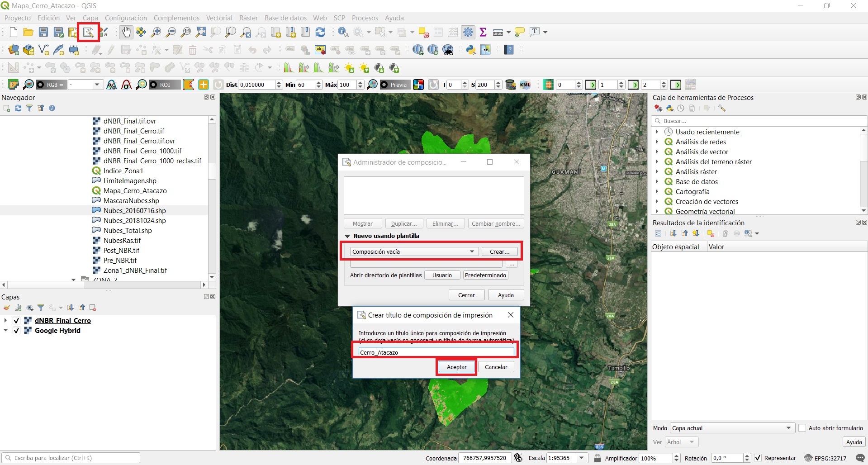Open the Complementos menu
868x465 pixels.
click(x=176, y=18)
